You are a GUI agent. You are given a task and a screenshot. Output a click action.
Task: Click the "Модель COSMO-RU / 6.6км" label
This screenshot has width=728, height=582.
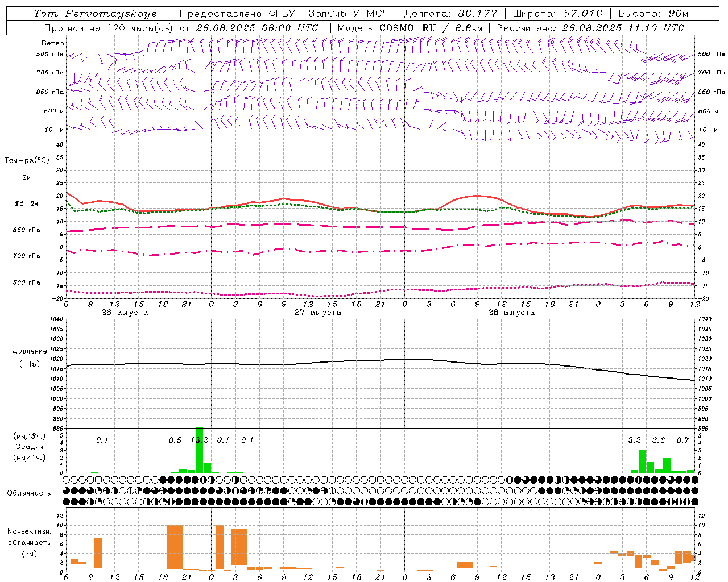pyautogui.click(x=409, y=28)
